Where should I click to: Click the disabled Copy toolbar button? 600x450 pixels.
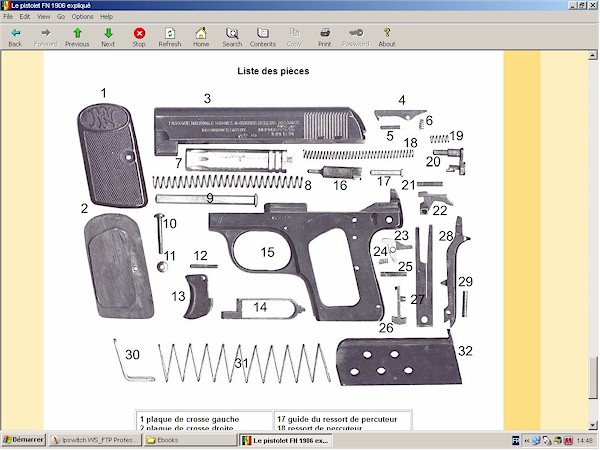[x=294, y=37]
